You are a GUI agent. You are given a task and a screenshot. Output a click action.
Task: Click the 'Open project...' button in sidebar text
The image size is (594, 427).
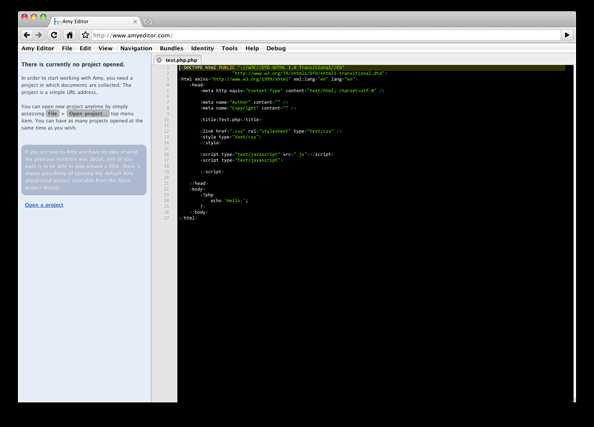88,114
